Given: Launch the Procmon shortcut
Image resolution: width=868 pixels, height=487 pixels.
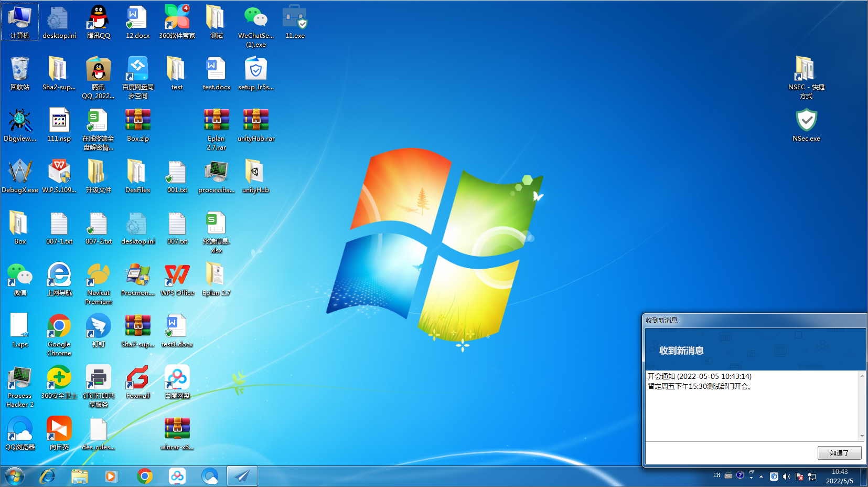Looking at the screenshot, I should tap(137, 279).
